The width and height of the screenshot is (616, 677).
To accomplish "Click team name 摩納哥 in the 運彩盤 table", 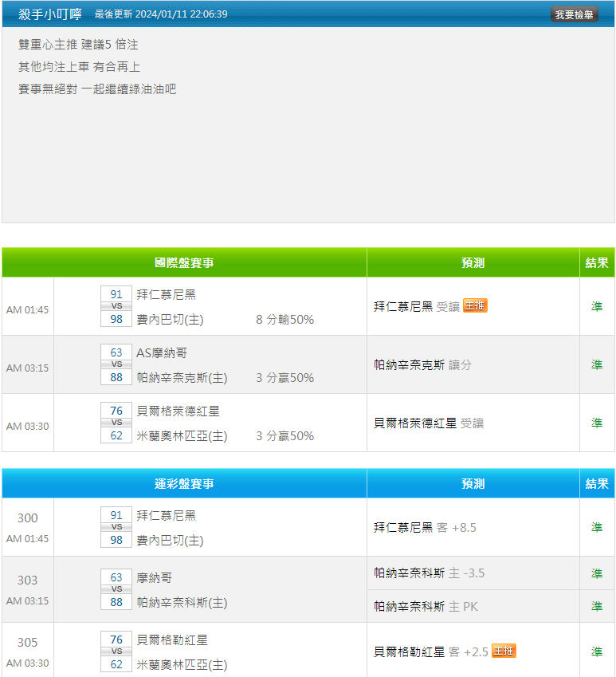I will pos(154,577).
